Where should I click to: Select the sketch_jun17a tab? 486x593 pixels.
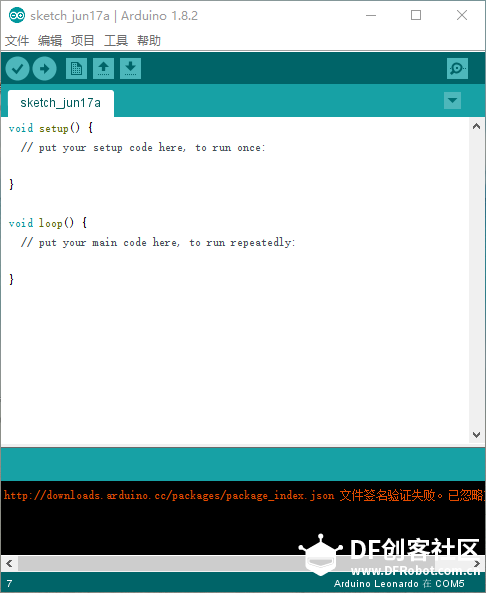coord(61,103)
